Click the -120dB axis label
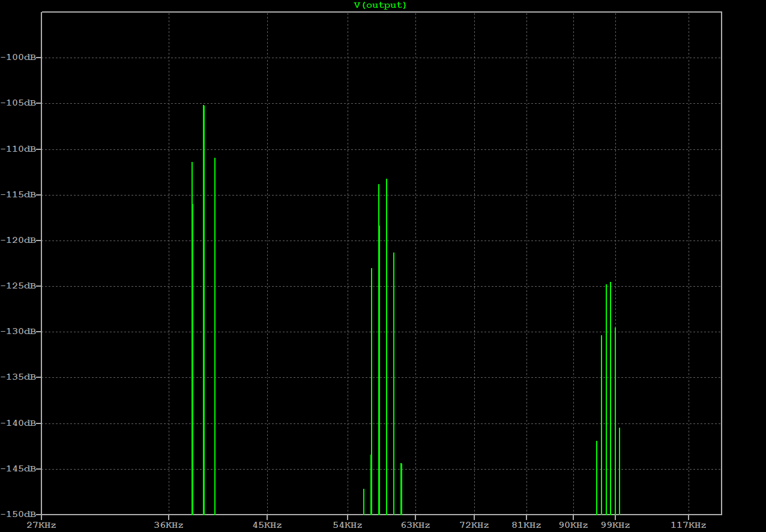Viewport: 766px width, 532px height. point(19,240)
